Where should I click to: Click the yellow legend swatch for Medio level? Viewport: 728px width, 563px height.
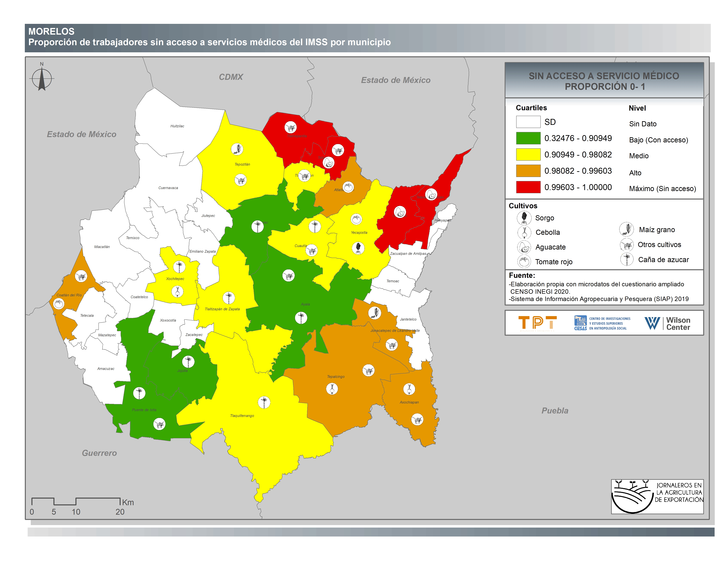point(528,154)
